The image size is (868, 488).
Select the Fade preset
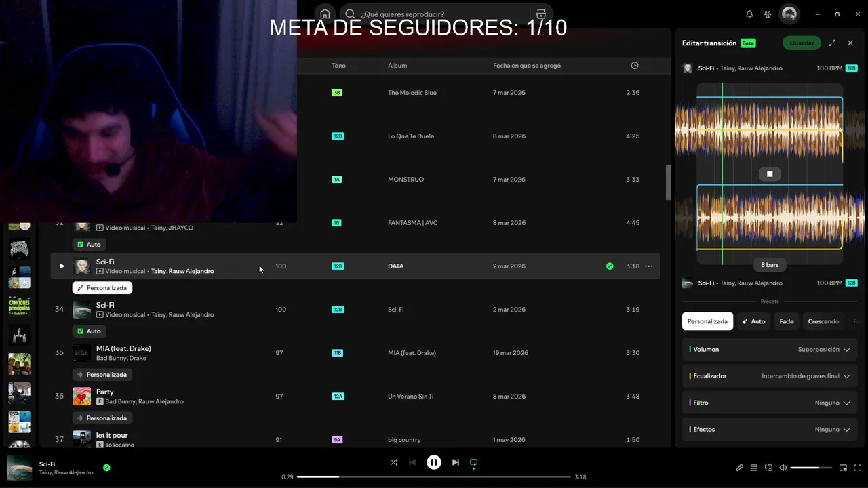[787, 321]
